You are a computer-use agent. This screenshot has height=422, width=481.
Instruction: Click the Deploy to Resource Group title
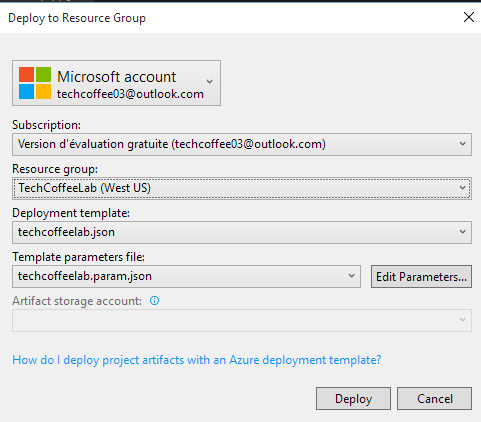point(77,18)
